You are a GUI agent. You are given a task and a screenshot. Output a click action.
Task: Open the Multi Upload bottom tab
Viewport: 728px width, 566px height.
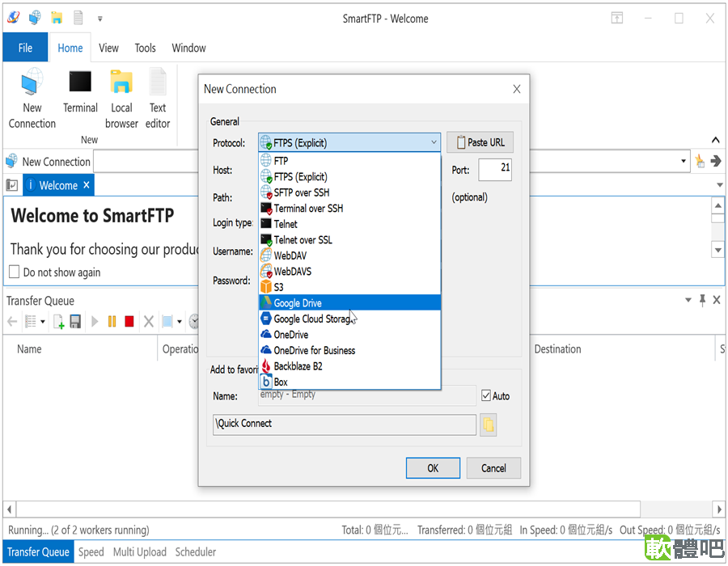pyautogui.click(x=140, y=551)
